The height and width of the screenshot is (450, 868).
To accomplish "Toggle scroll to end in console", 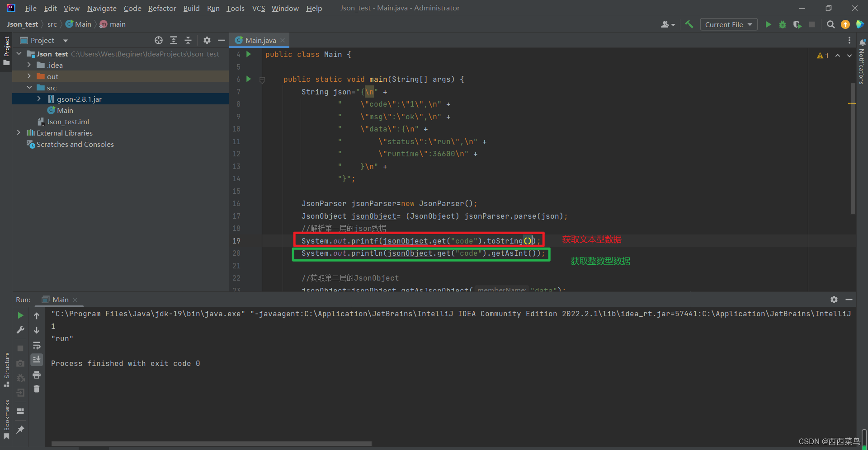I will click(x=37, y=360).
